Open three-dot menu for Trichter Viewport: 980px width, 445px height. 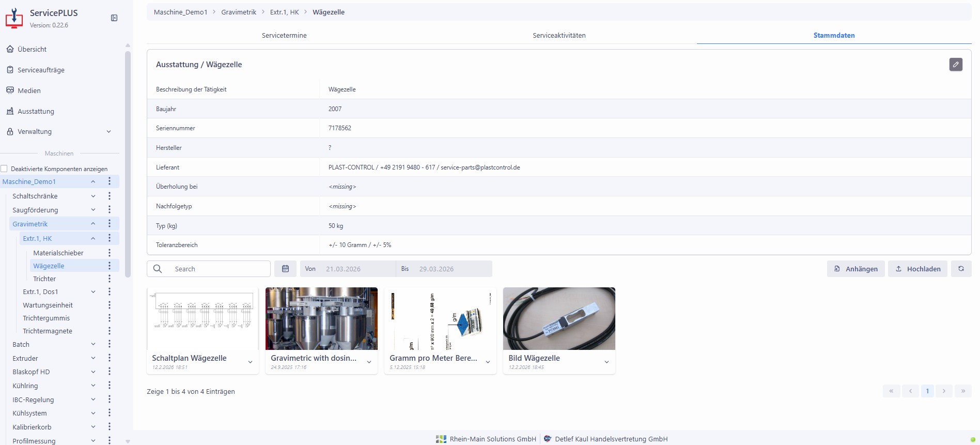click(x=110, y=279)
